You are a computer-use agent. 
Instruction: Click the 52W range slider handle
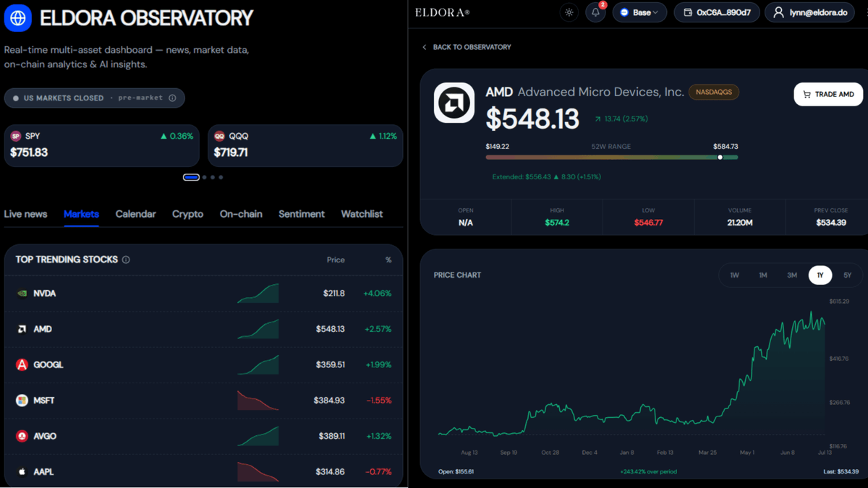click(720, 157)
